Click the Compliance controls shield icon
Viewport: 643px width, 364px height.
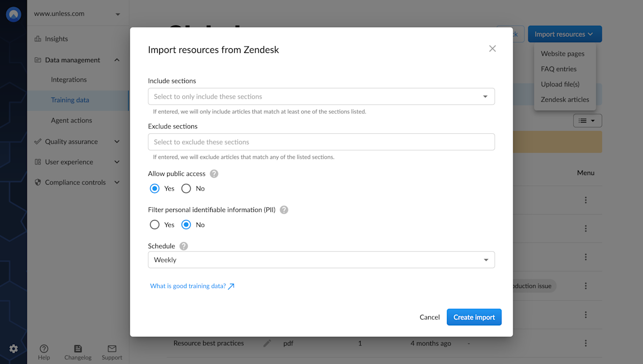37,182
